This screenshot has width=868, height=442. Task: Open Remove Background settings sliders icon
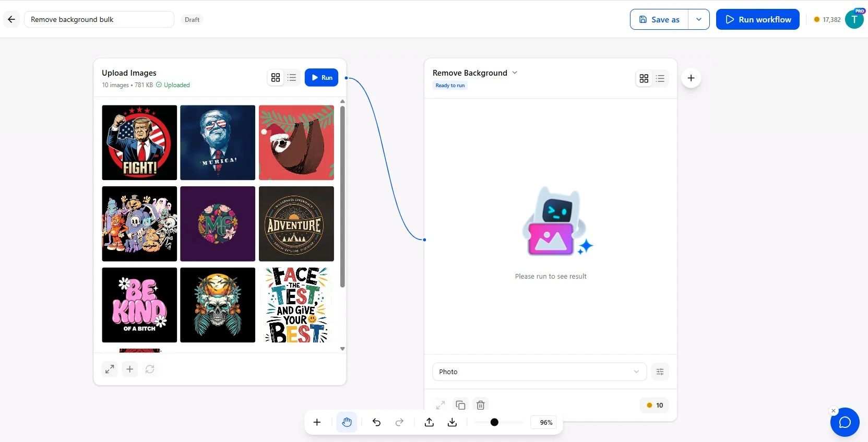click(x=660, y=372)
